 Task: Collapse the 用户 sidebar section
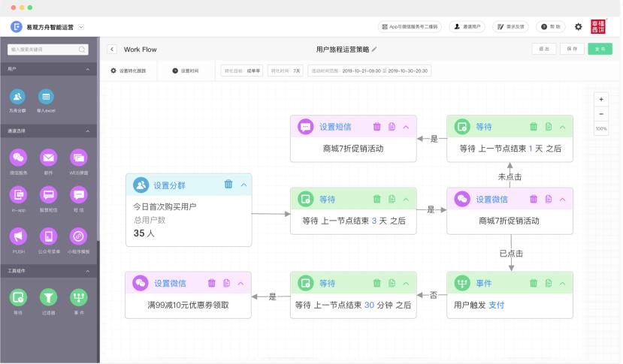(x=87, y=69)
